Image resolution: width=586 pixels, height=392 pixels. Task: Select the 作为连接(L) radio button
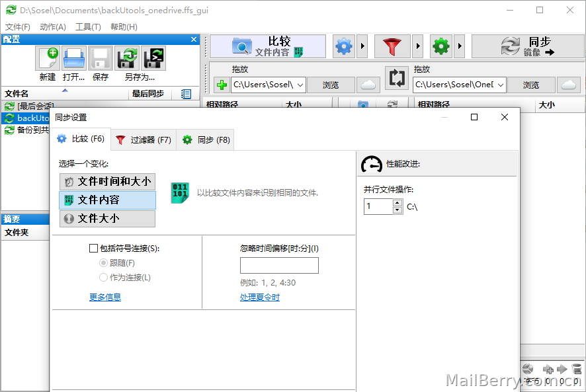(103, 277)
